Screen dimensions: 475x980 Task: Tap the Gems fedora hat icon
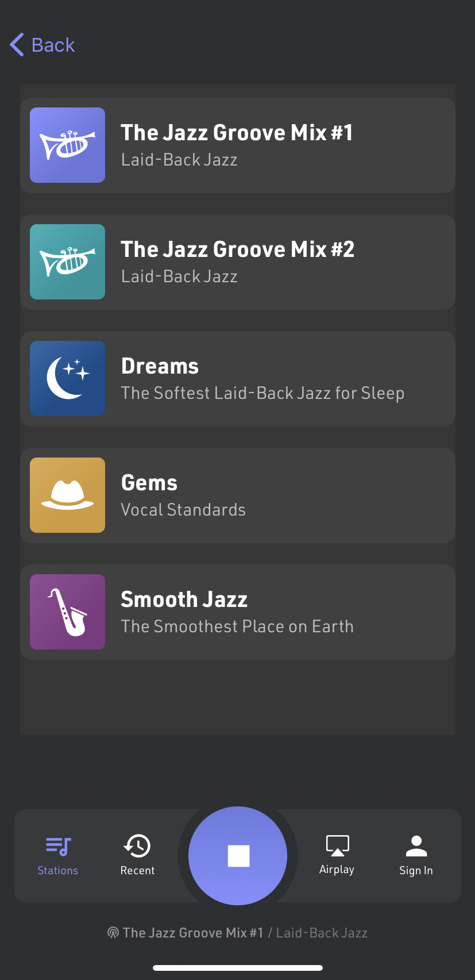click(x=67, y=495)
